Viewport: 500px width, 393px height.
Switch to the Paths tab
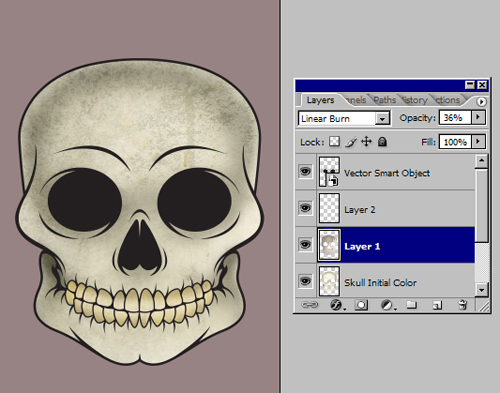pyautogui.click(x=384, y=100)
